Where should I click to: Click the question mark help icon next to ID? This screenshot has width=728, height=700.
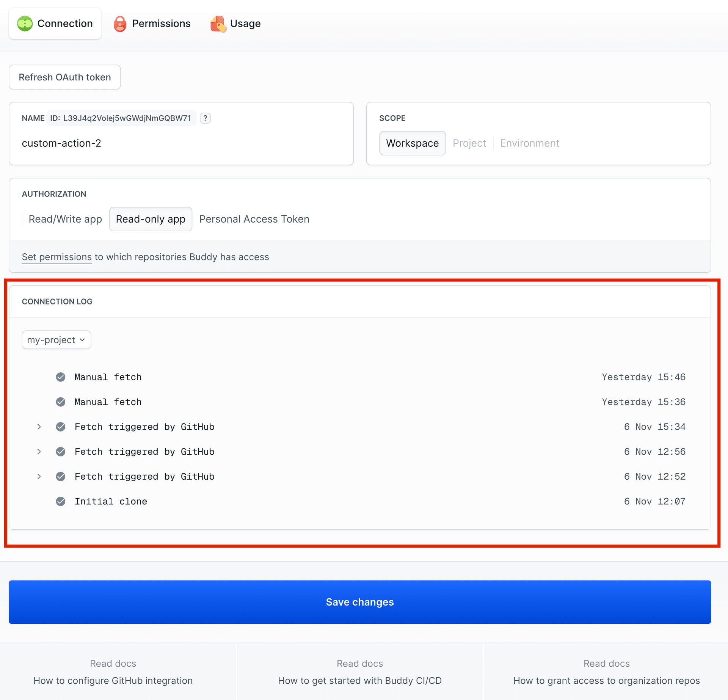click(205, 118)
